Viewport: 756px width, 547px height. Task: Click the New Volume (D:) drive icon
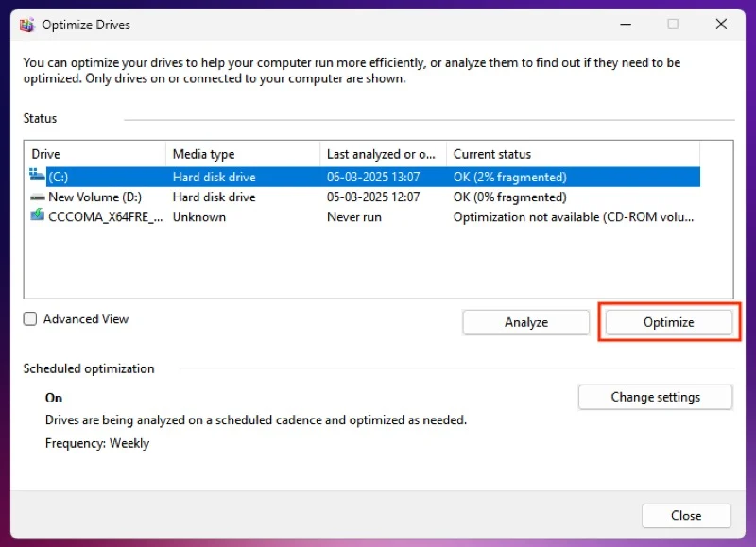tap(38, 197)
